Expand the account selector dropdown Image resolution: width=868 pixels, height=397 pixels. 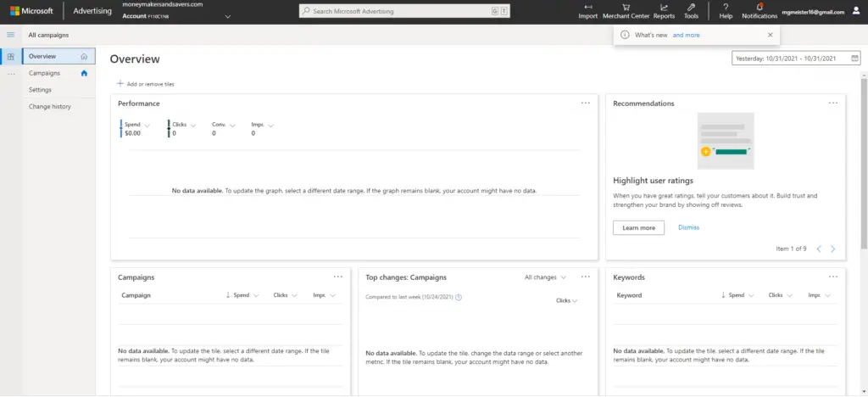coord(228,17)
